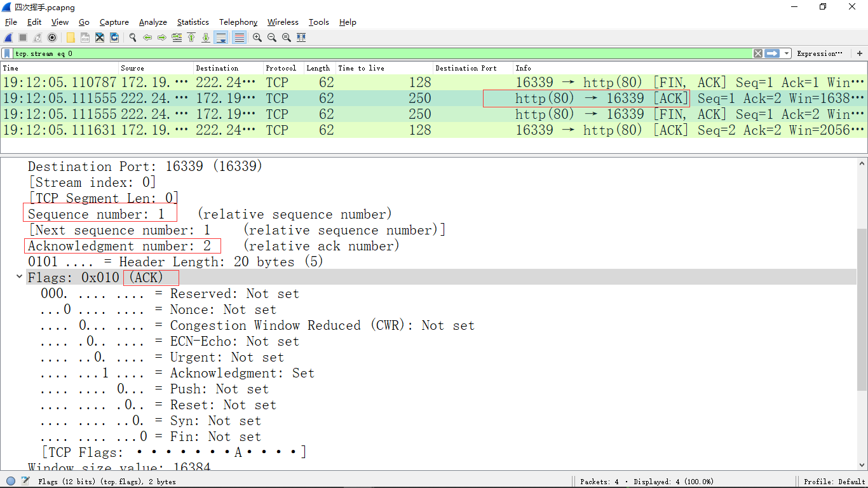
Task: Close the capture file using toolbar X icon
Action: 100,37
